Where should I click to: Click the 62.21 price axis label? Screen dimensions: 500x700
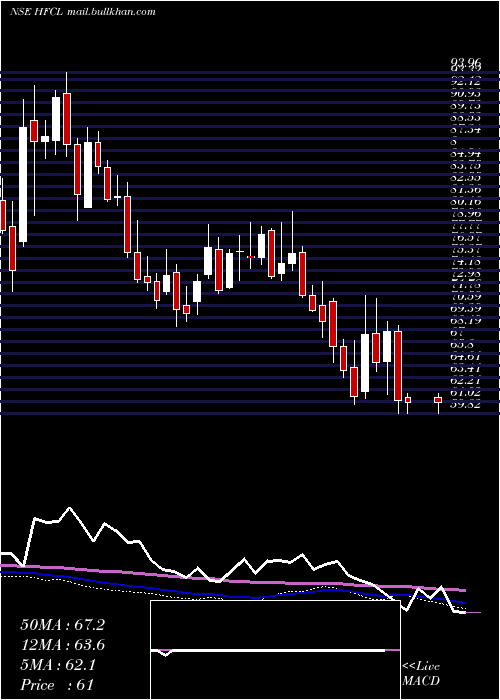[x=466, y=381]
